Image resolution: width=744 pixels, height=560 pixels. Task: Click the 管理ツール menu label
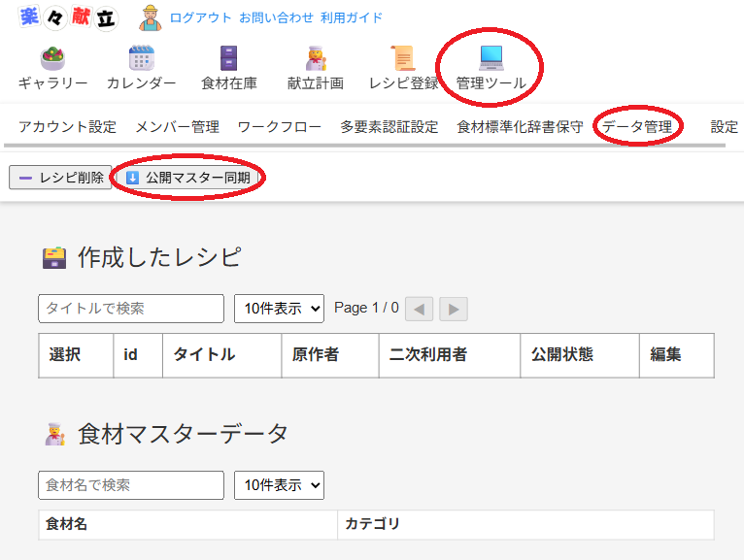coord(491,82)
